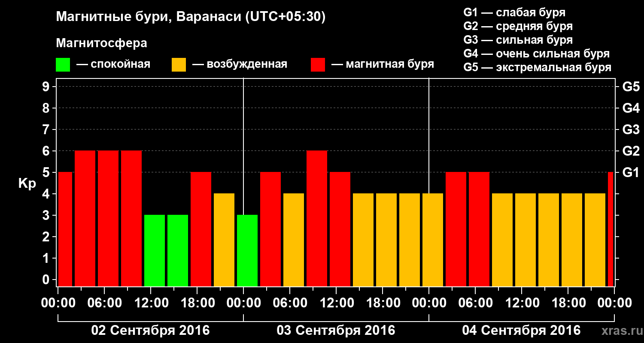Click the '18:00' time label above 04 Сентября
This screenshot has width=644, height=343.
568,303
